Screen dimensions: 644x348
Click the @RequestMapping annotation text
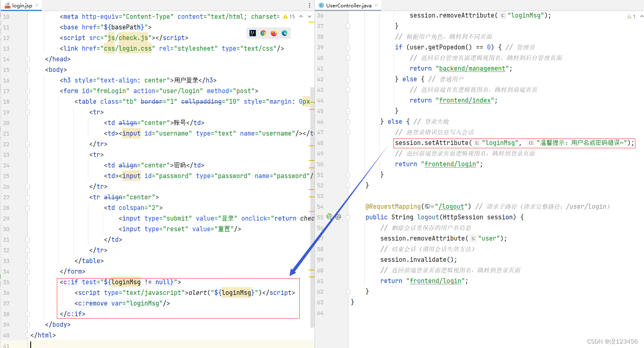[393, 207]
